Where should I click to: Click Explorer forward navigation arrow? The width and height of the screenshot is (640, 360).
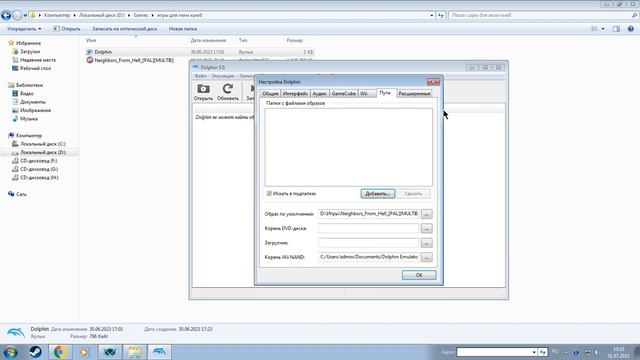17,16
